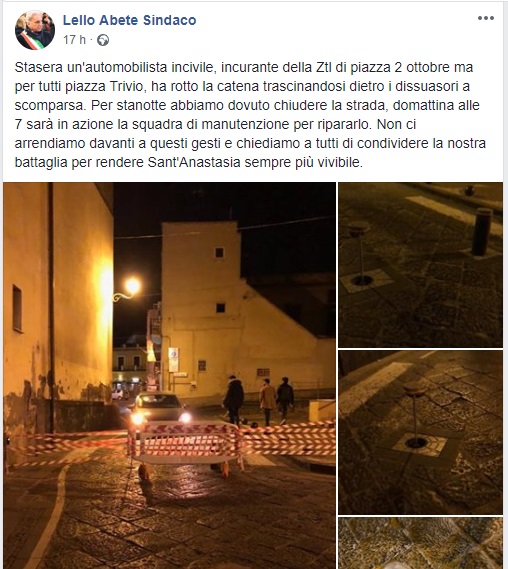Open the partially visible bottom-right photo
The height and width of the screenshot is (569, 508).
point(420,543)
